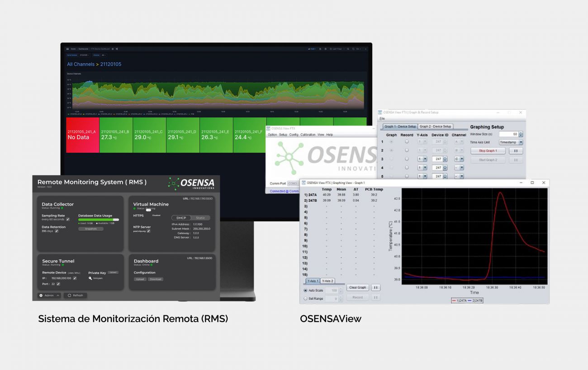Image resolution: width=588 pixels, height=370 pixels.
Task: Click the Database Data Usage progress bar
Action: point(99,220)
